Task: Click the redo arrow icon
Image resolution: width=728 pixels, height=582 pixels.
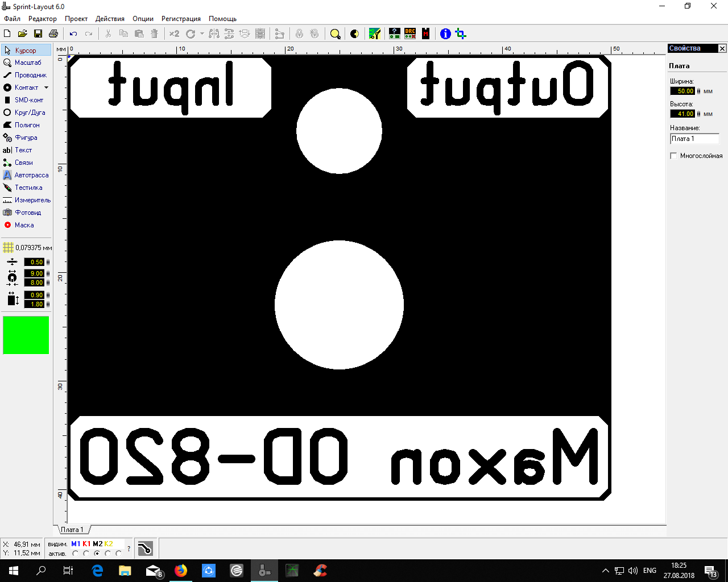Action: coord(89,34)
